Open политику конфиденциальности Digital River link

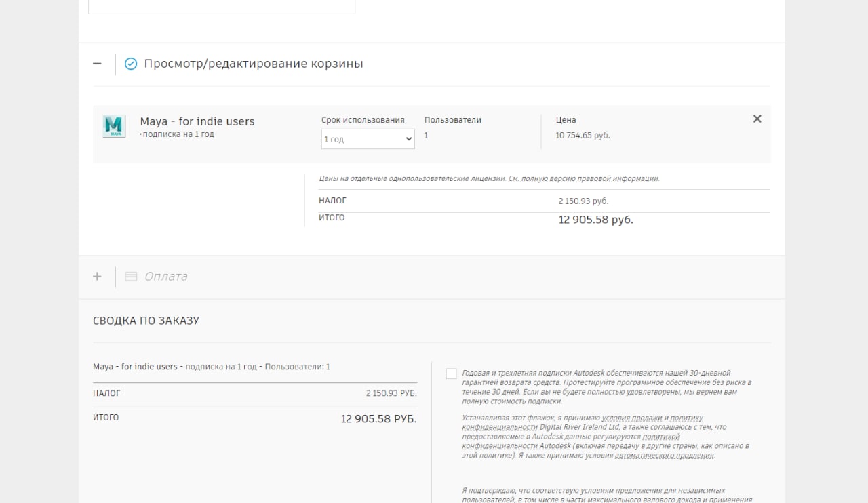click(x=583, y=422)
